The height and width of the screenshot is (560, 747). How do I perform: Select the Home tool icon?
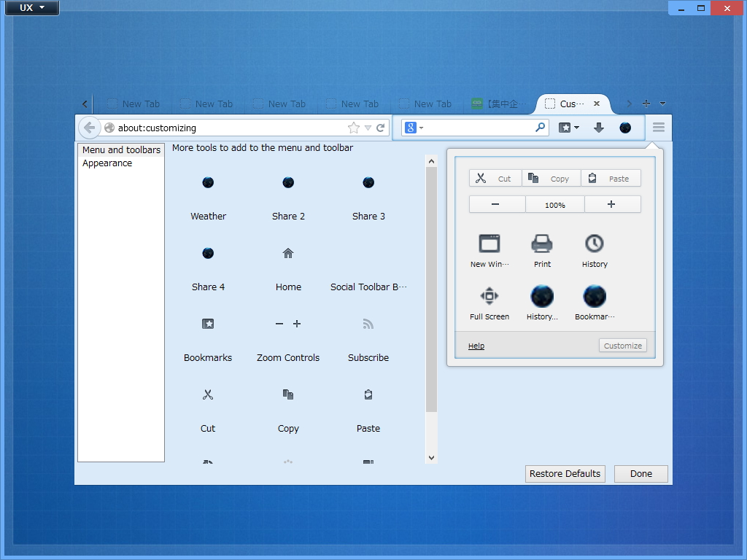[x=288, y=253]
